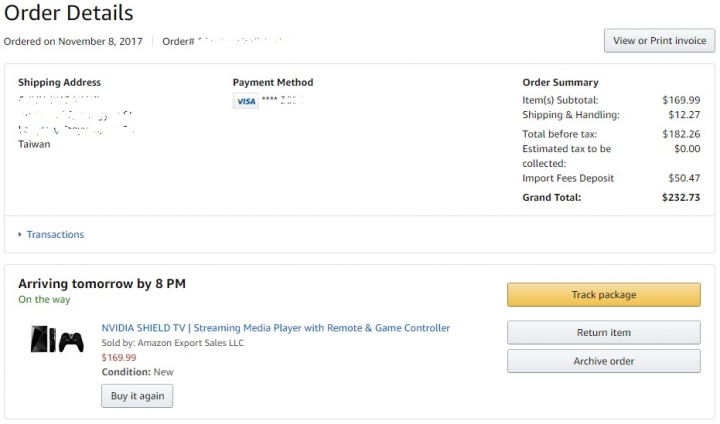Viewport: 720px width, 424px height.
Task: Click the Archive order button
Action: coord(604,361)
